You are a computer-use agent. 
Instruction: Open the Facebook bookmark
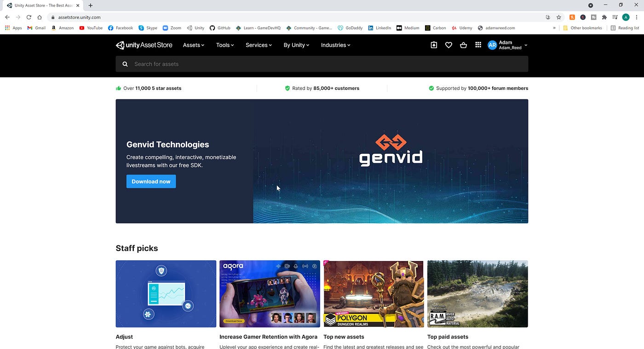(x=121, y=28)
